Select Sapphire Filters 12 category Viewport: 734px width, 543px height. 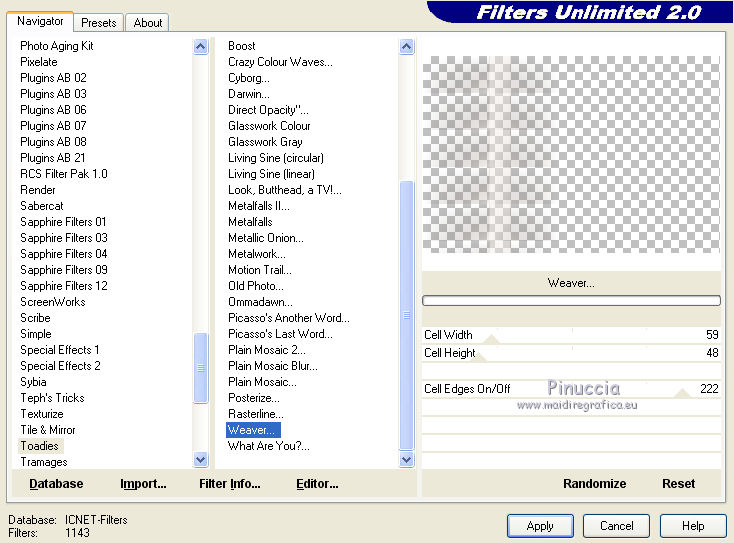(64, 286)
